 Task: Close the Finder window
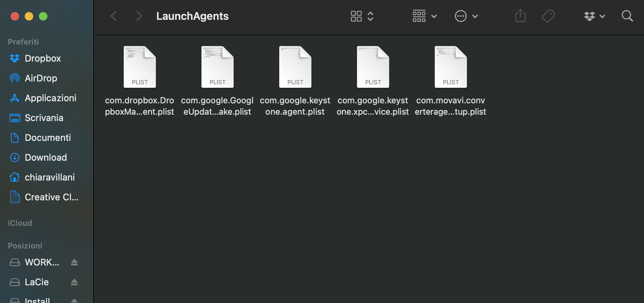(x=15, y=16)
